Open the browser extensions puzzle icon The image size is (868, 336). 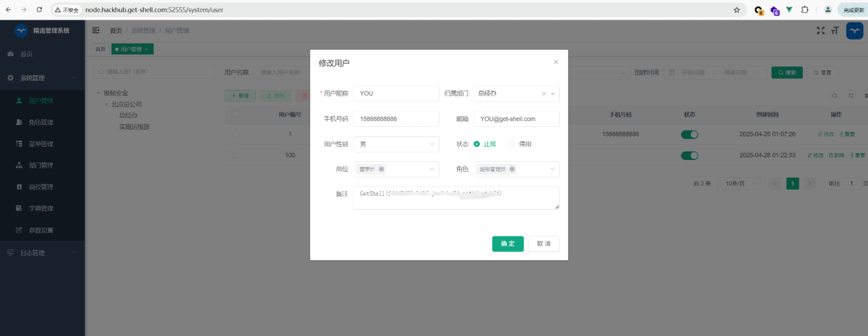pyautogui.click(x=805, y=10)
